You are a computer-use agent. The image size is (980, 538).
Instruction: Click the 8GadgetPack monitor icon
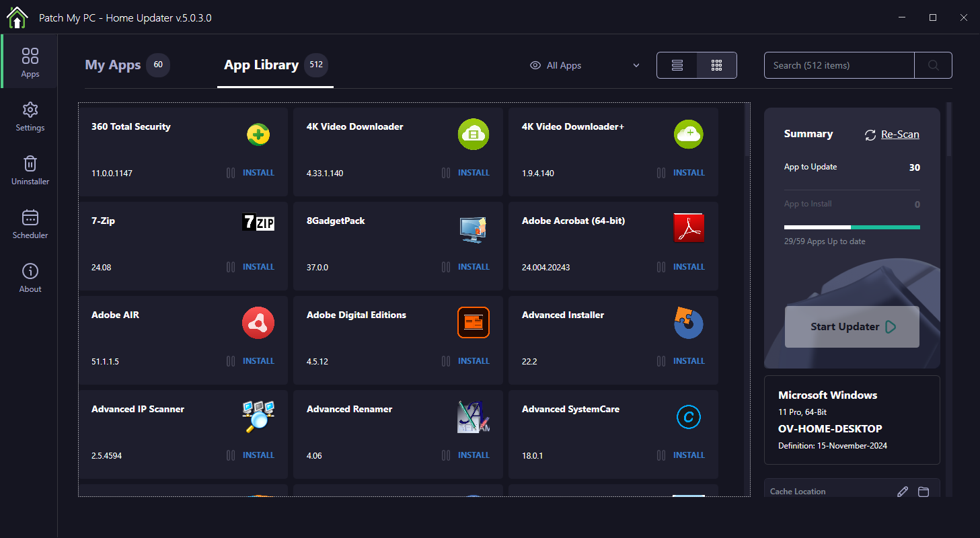474,229
